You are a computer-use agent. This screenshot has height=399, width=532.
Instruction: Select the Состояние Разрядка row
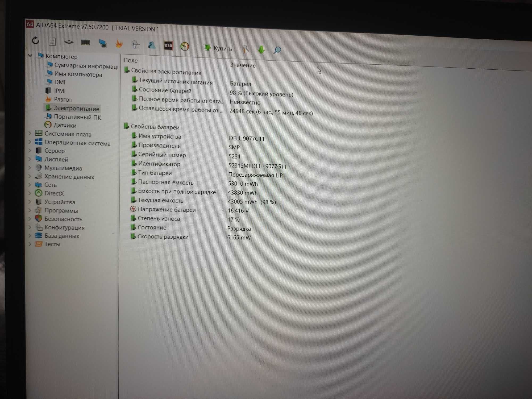pos(190,228)
